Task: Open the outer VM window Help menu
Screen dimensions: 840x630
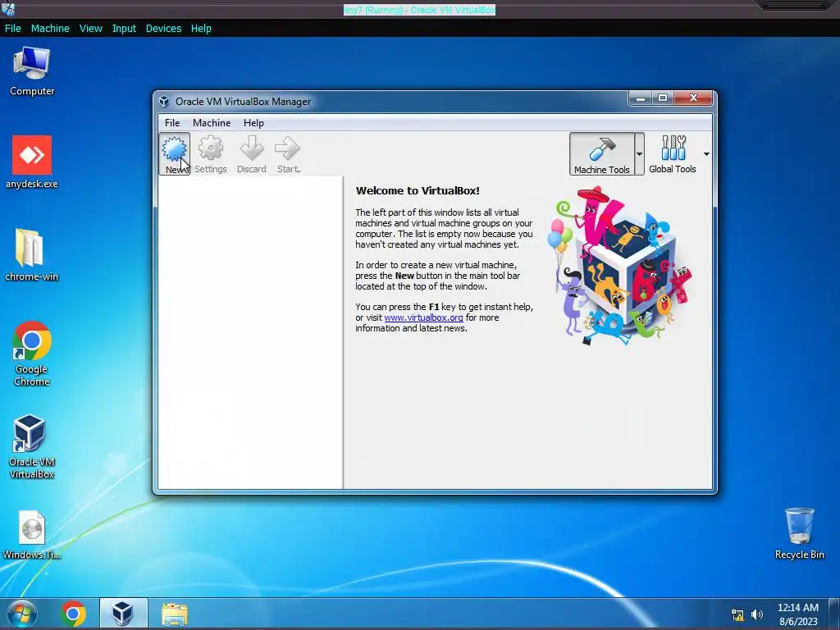Action: pyautogui.click(x=201, y=29)
